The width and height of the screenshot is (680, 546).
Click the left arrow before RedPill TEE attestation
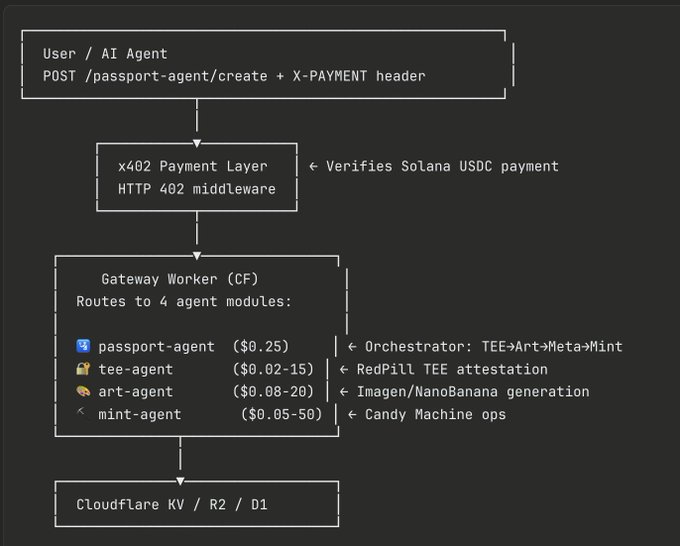point(345,370)
